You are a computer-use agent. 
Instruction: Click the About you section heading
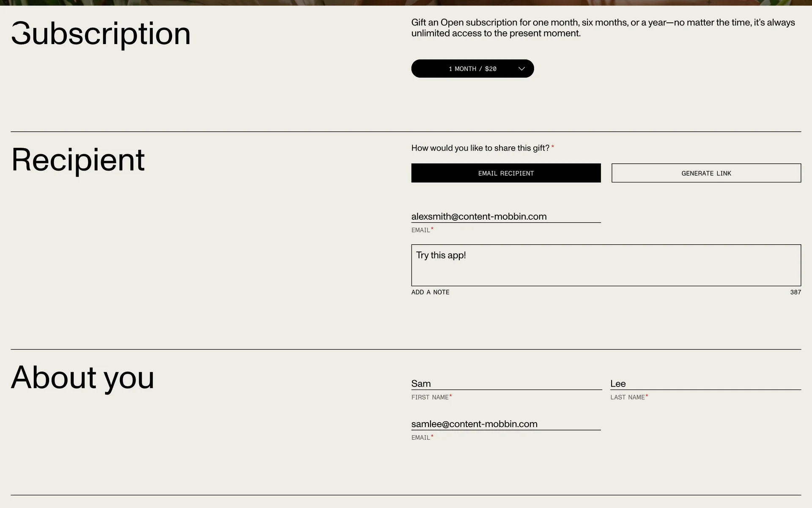coord(83,378)
